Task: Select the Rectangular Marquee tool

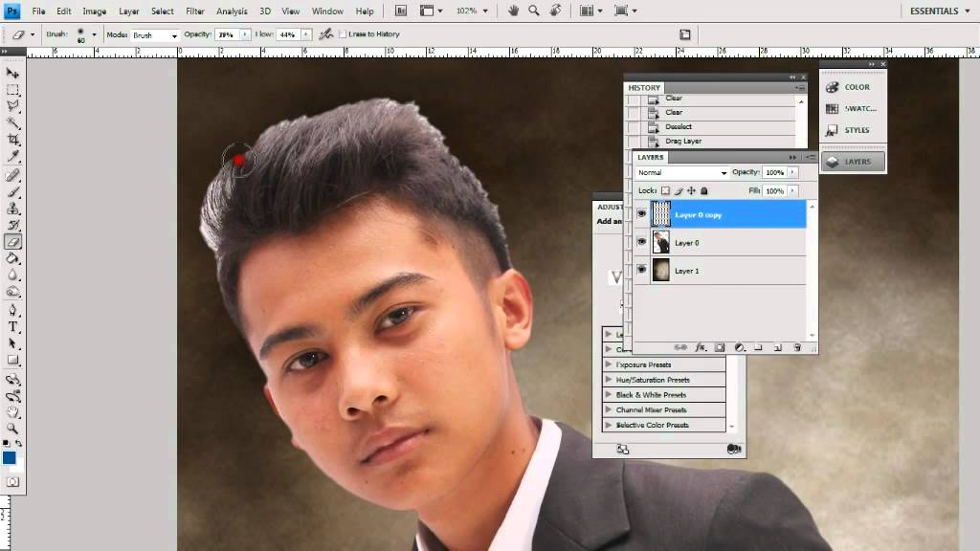Action: [12, 90]
